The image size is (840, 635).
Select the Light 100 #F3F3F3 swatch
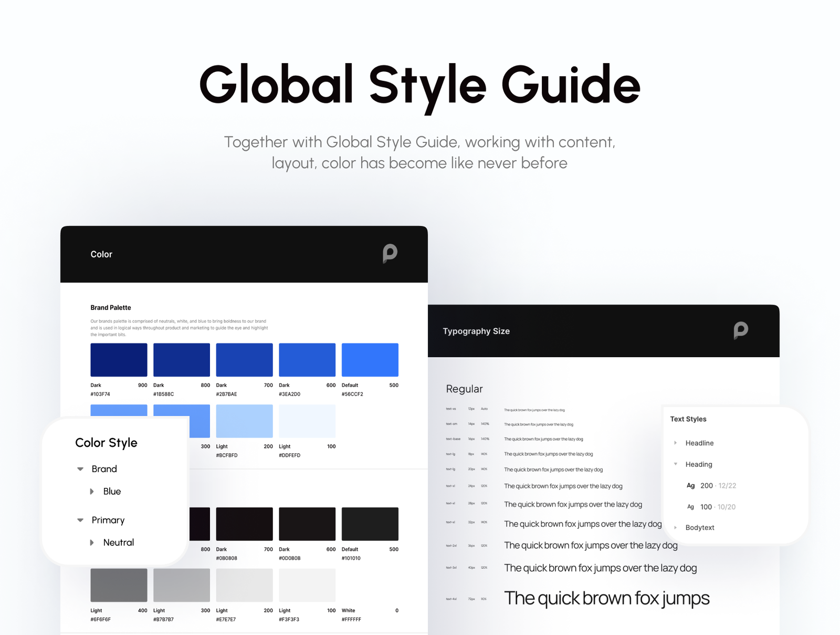pos(307,584)
